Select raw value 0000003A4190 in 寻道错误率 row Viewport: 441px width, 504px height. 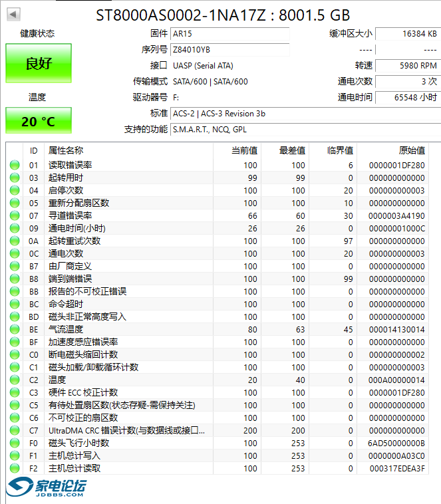[396, 215]
